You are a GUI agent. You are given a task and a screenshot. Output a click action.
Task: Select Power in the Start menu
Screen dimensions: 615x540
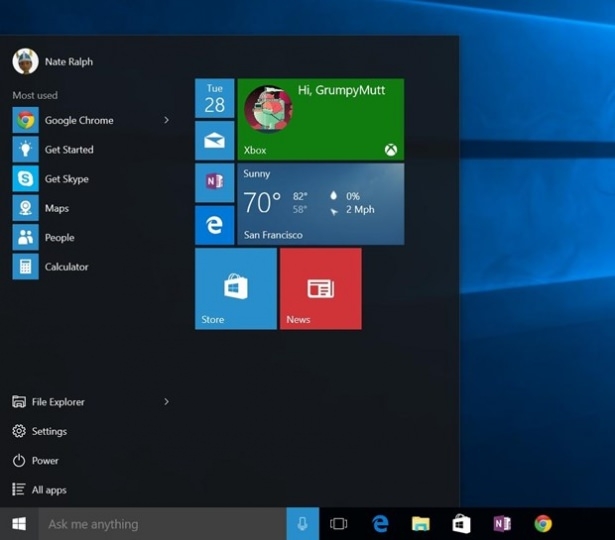pos(45,461)
